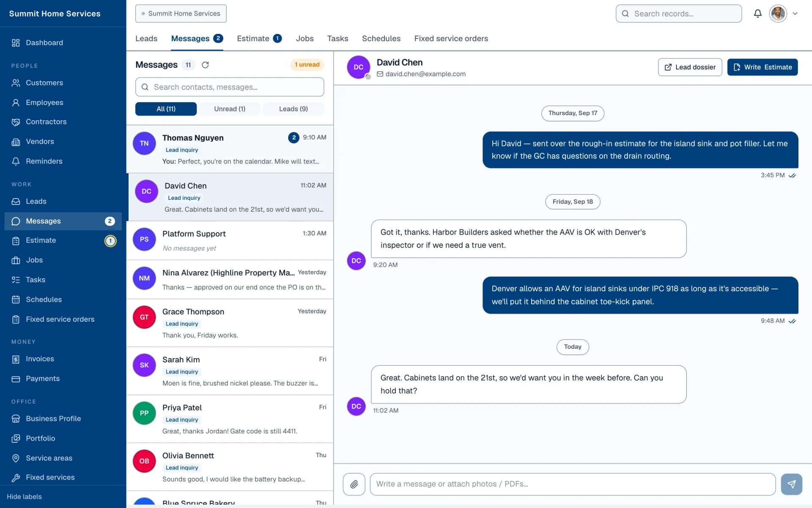Send the message with paper plane button

pyautogui.click(x=791, y=484)
